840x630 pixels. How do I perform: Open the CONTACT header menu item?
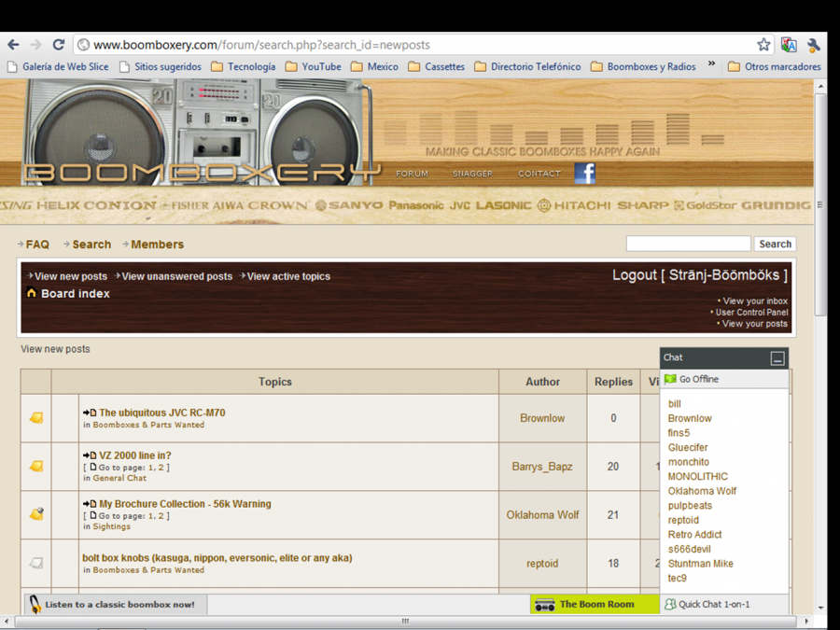539,174
